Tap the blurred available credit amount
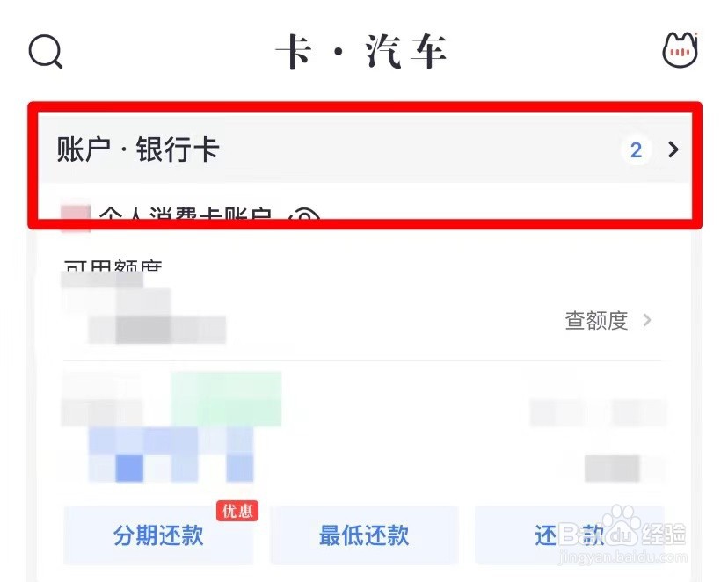The width and height of the screenshot is (728, 582). click(144, 308)
